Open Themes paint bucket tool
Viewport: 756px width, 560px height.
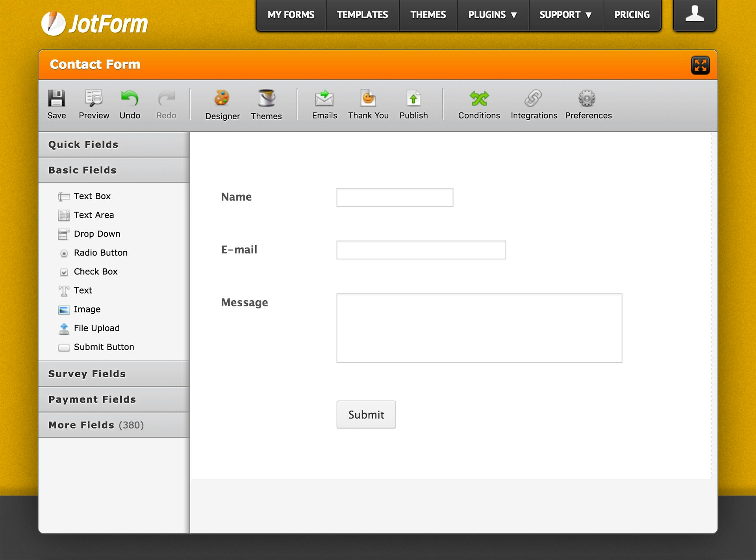[266, 98]
